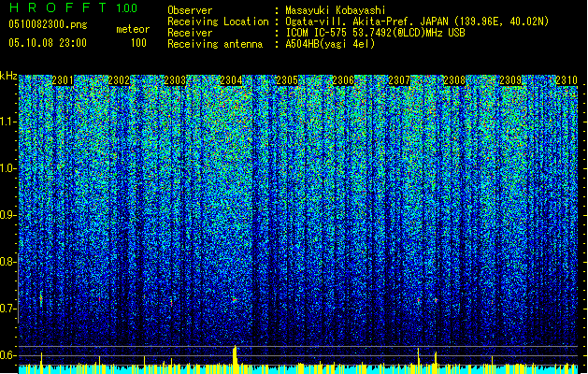Click the 2306 time marker

coord(343,80)
